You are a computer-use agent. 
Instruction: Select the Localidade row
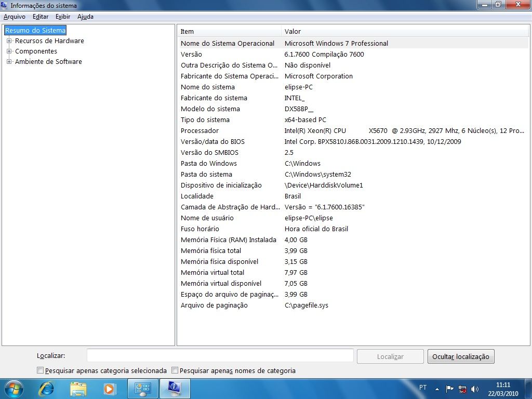tap(353, 196)
